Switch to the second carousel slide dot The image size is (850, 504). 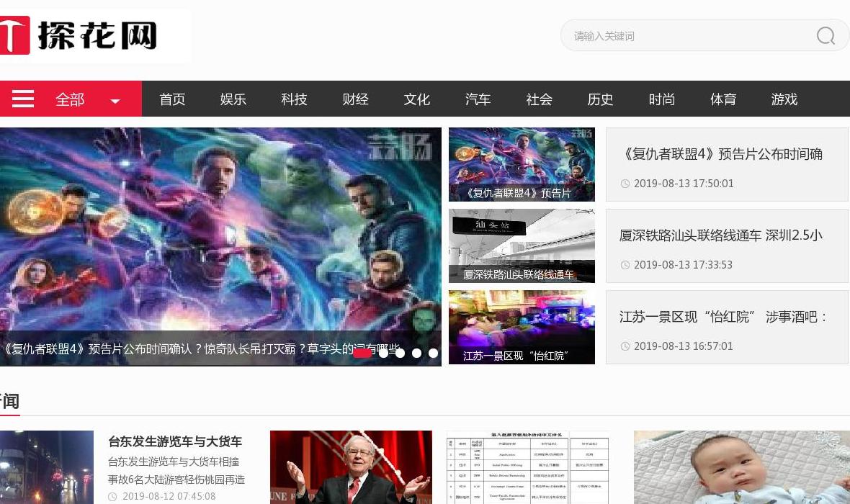pos(383,353)
